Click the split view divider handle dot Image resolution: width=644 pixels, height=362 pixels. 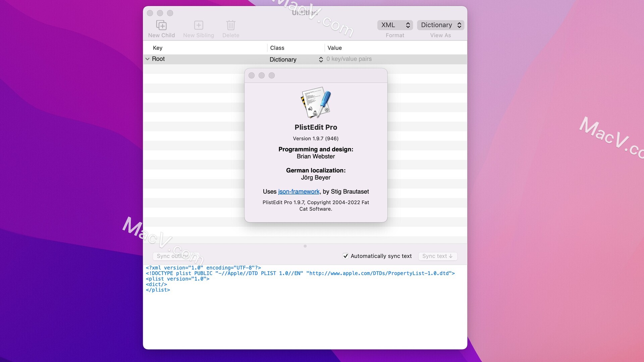click(x=305, y=246)
